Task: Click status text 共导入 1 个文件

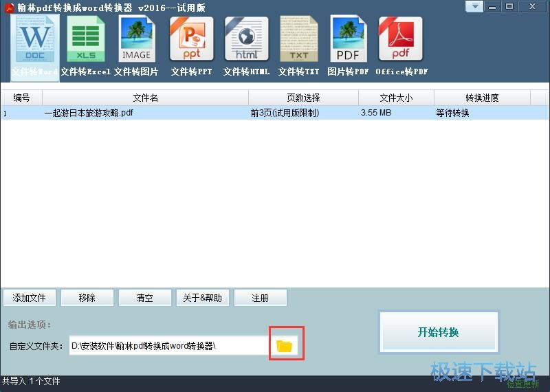Action: [x=31, y=381]
